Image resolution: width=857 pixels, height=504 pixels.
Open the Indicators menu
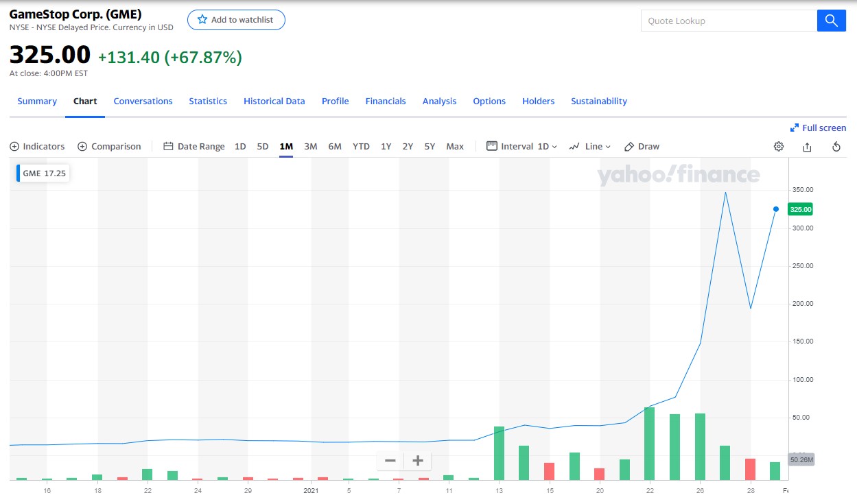(37, 146)
